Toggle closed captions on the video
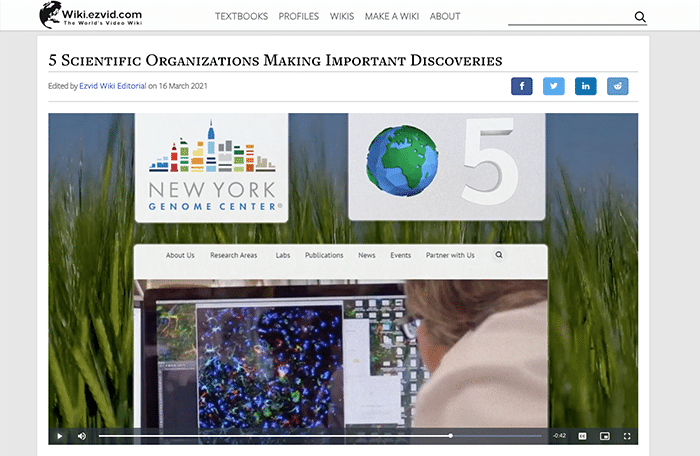This screenshot has width=700, height=456. [x=582, y=436]
